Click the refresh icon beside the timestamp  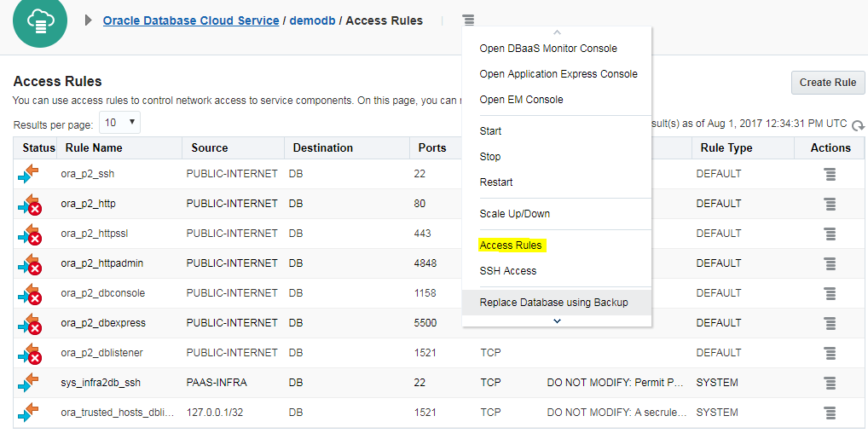coord(858,125)
